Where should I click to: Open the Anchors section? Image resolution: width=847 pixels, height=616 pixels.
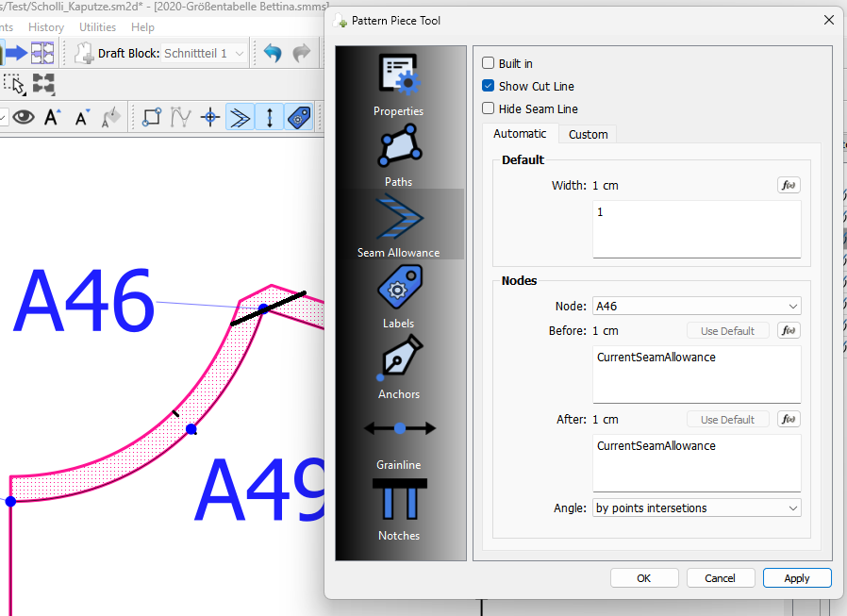398,368
